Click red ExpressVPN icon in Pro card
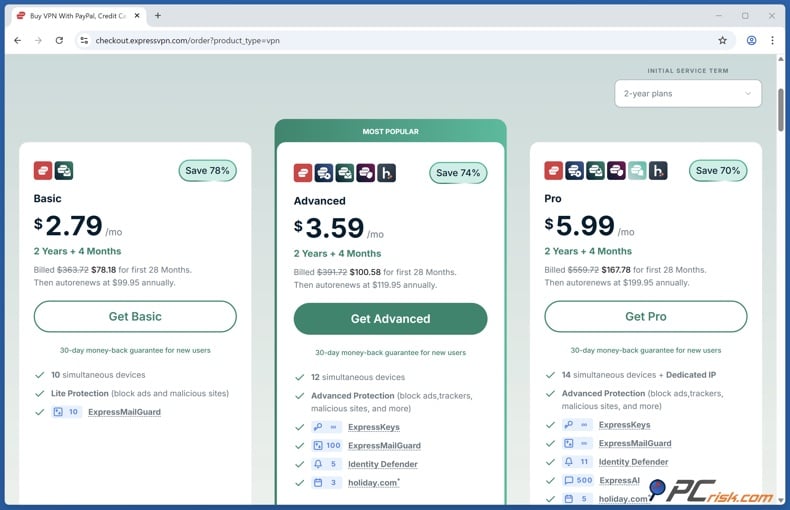The image size is (790, 510). 553,170
